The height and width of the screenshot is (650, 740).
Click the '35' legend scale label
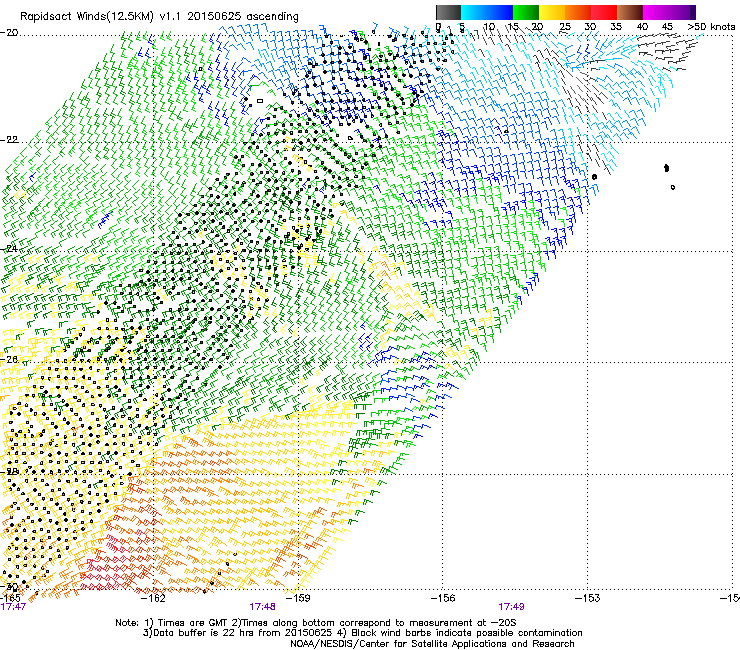(x=616, y=27)
